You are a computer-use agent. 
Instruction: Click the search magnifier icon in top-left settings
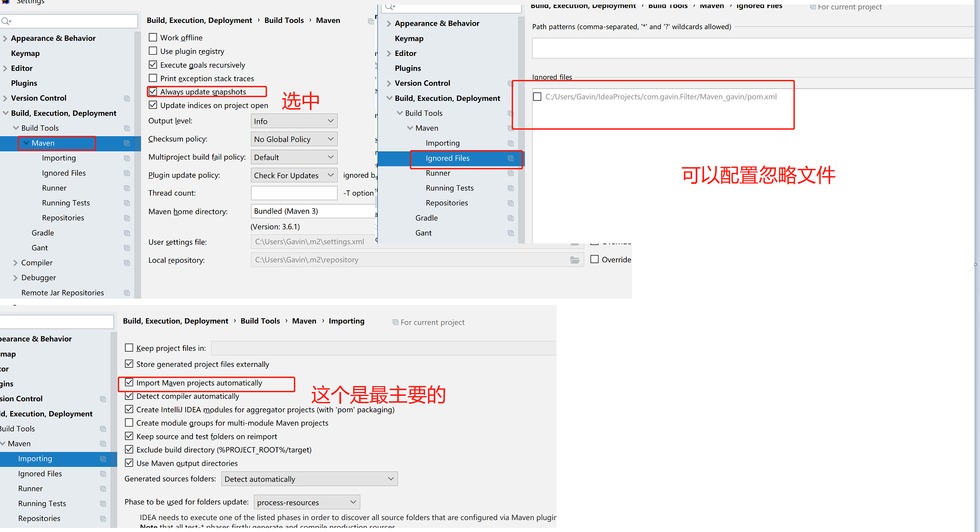6,21
